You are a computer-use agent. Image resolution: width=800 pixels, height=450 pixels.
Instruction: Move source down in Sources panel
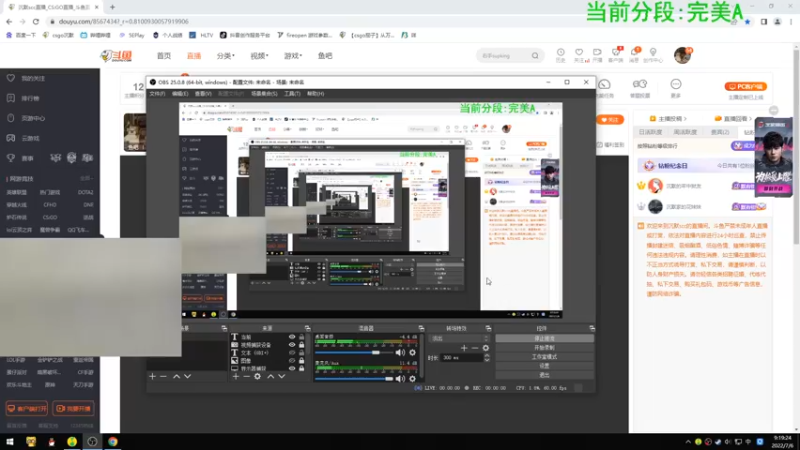coord(281,377)
